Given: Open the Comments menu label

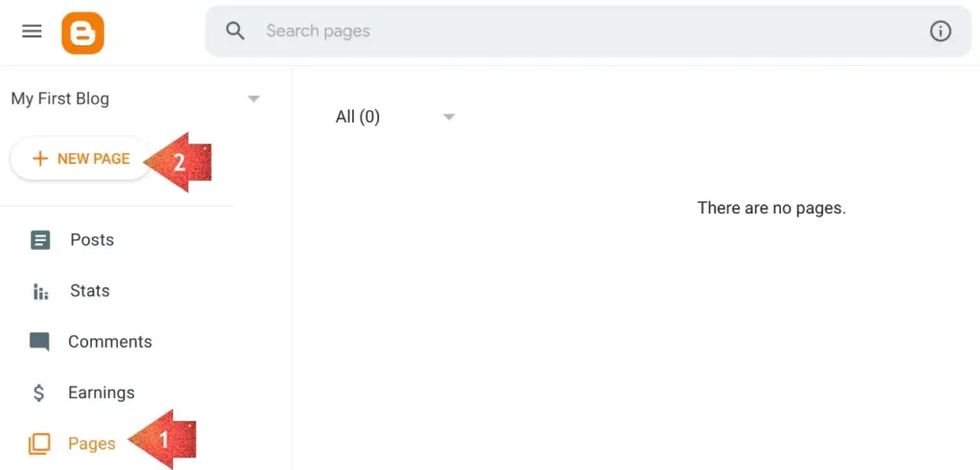Looking at the screenshot, I should point(110,342).
